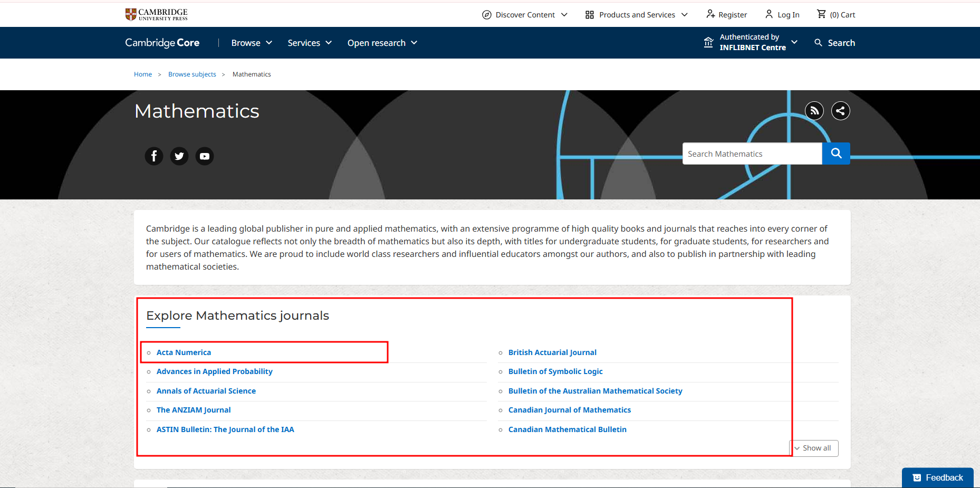Open the shopping cart
The image size is (980, 488).
pyautogui.click(x=835, y=15)
